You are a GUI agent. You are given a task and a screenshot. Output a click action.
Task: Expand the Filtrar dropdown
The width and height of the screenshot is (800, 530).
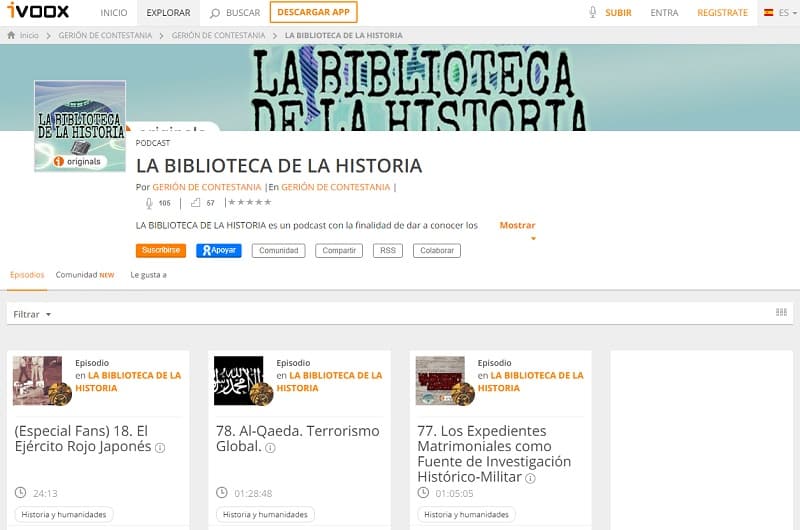tap(32, 314)
